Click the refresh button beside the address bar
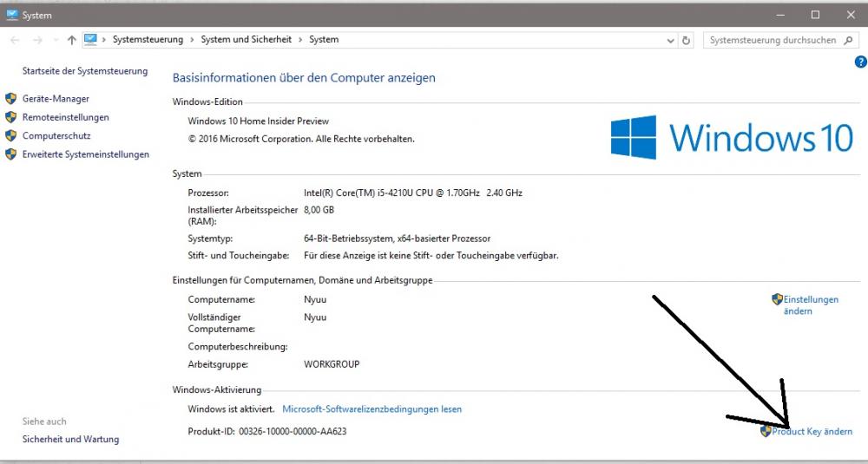The height and width of the screenshot is (464, 868). (687, 40)
